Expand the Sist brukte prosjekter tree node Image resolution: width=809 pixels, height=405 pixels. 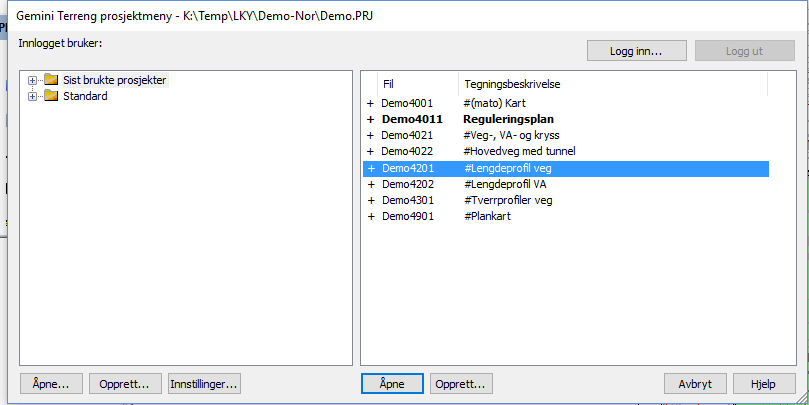(33, 80)
